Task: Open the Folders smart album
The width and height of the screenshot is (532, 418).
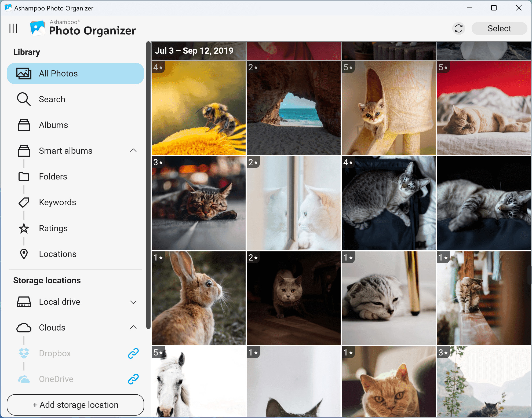Action: click(x=75, y=177)
